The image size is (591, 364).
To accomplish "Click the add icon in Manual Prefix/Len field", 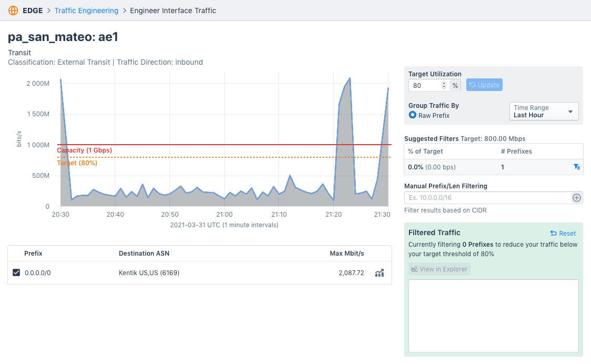I will pyautogui.click(x=576, y=197).
